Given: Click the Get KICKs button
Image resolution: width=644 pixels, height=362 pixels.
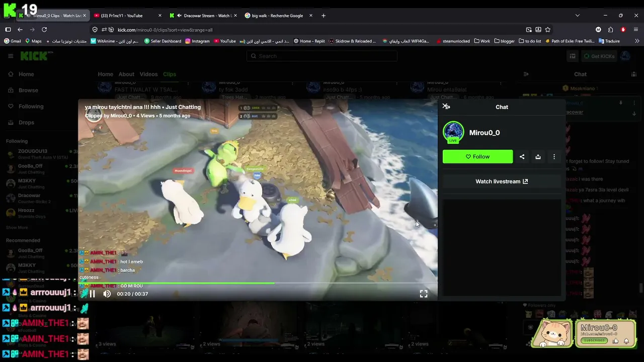Looking at the screenshot, I should (x=598, y=56).
